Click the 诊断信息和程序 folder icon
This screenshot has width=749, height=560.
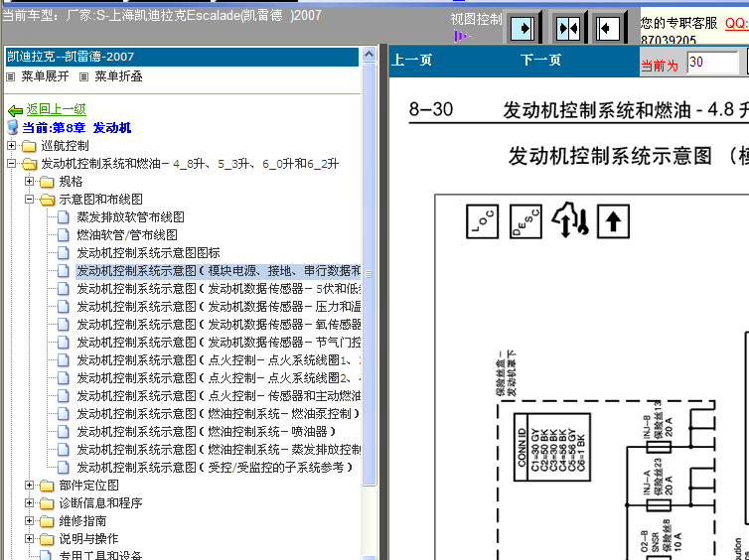pyautogui.click(x=47, y=503)
